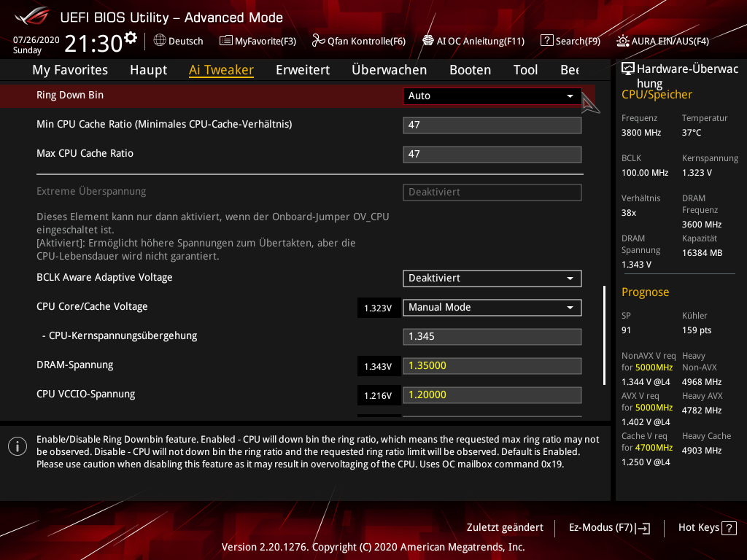
Task: Click the 16384 MB capacity value
Action: tap(702, 253)
